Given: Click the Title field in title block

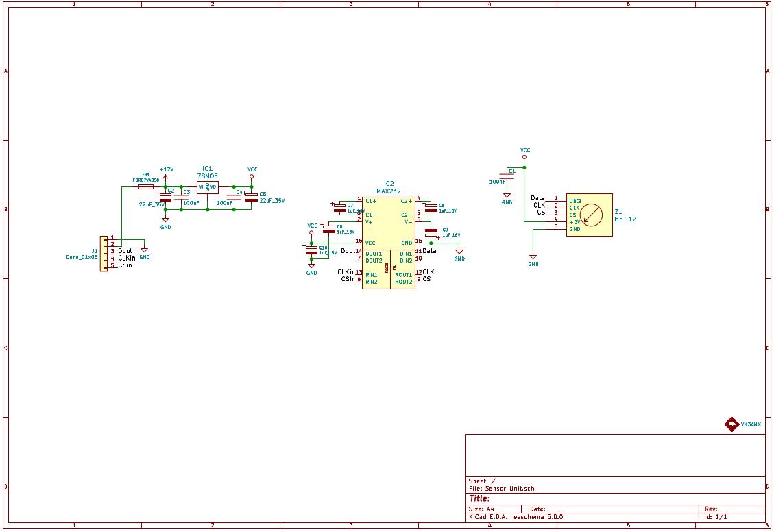Looking at the screenshot, I should [480, 498].
